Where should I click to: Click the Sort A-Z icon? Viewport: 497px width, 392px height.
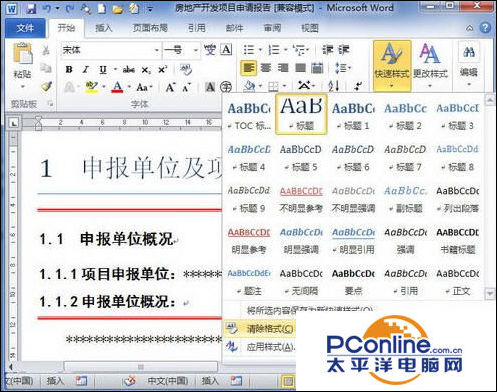[x=334, y=86]
